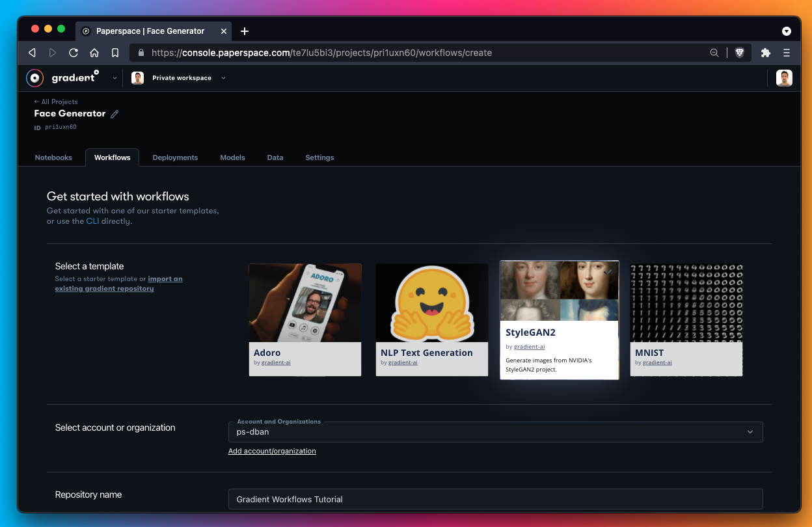Open the Settings tab
Image resolution: width=812 pixels, height=527 pixels.
[319, 157]
